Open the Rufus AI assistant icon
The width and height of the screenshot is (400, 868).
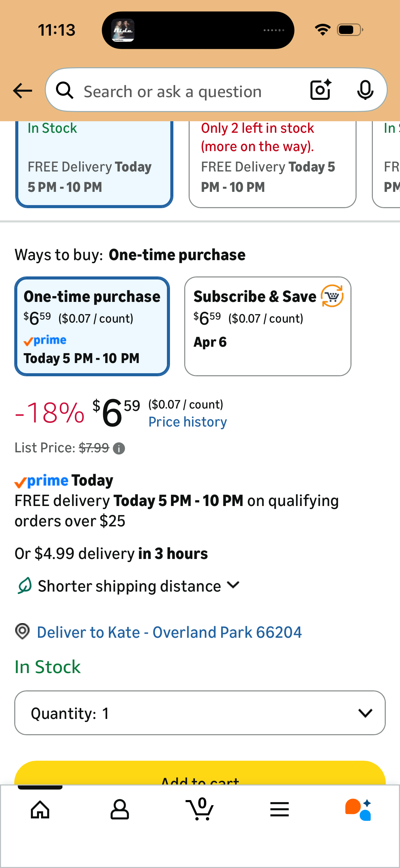[358, 810]
